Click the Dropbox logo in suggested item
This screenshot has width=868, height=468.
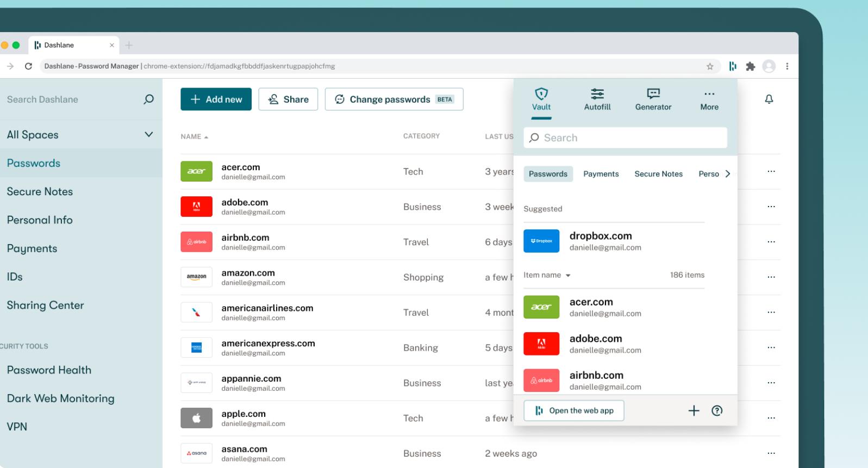tap(541, 241)
